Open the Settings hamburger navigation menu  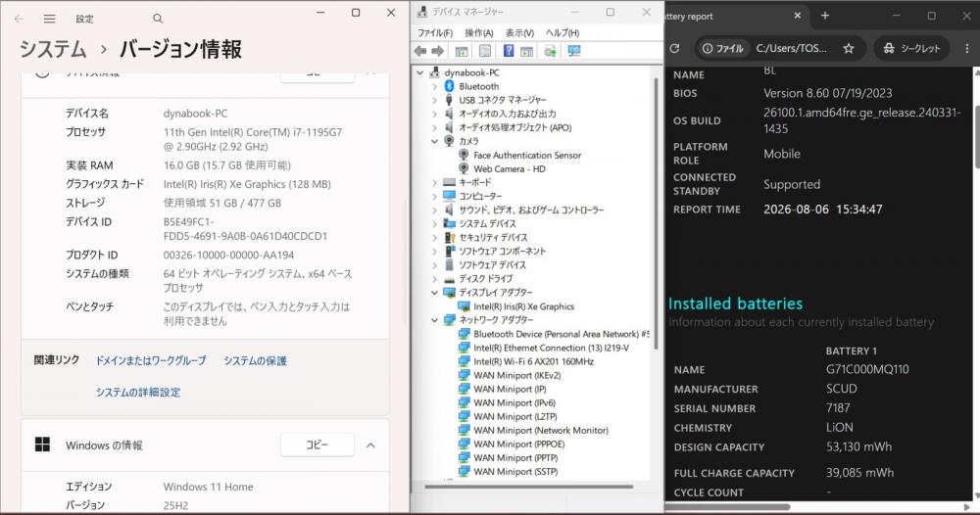coord(49,19)
